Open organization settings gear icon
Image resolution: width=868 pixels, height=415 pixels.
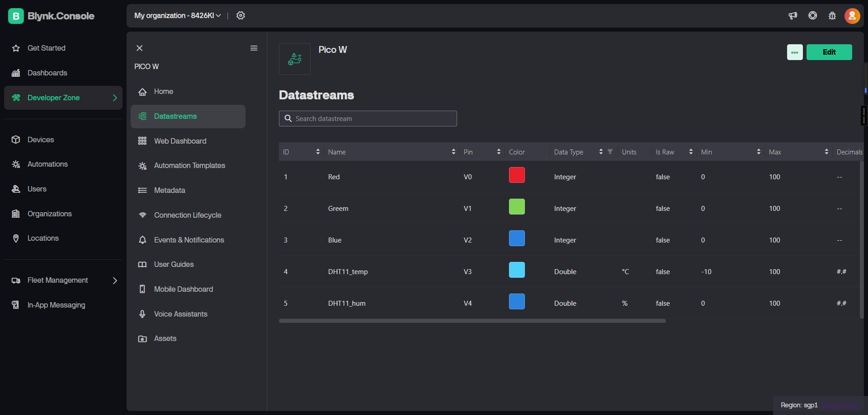pos(241,15)
